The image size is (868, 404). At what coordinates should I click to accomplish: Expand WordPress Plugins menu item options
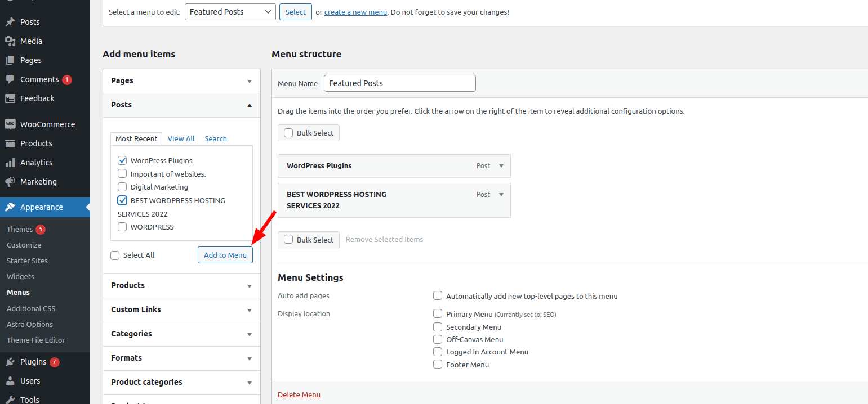pyautogui.click(x=501, y=166)
